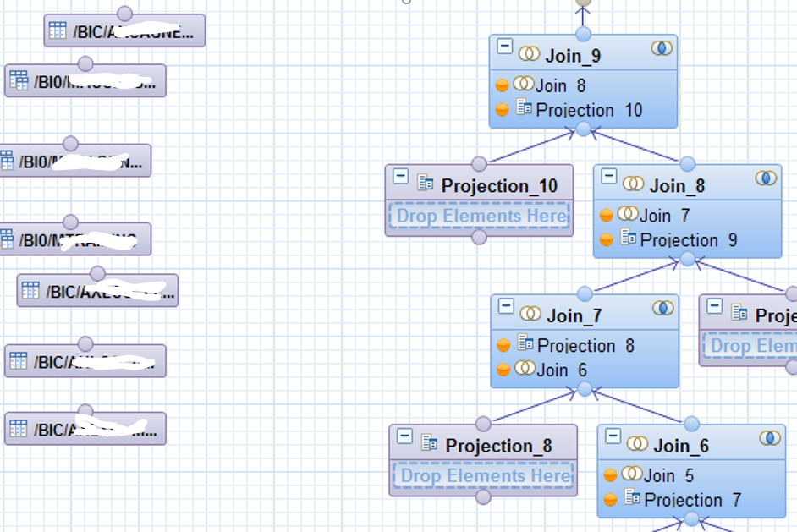Click the join icon beside Join_6 title
797x532 pixels.
637,443
